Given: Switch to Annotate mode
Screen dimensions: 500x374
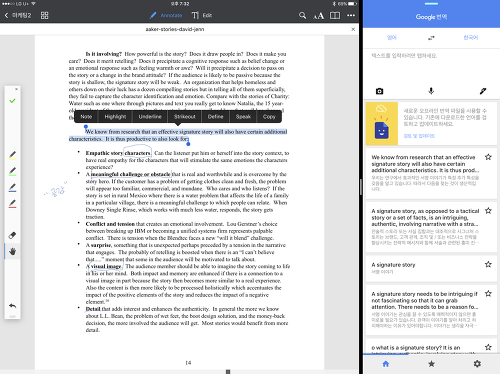Looking at the screenshot, I should 166,15.
